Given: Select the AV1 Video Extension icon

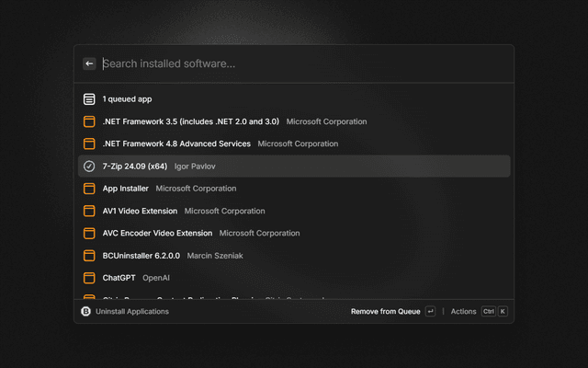Looking at the screenshot, I should point(89,211).
